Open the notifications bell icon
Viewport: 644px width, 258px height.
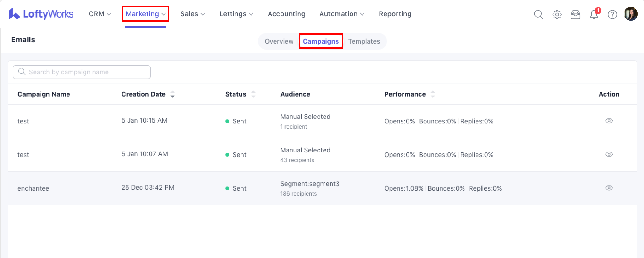pyautogui.click(x=594, y=15)
